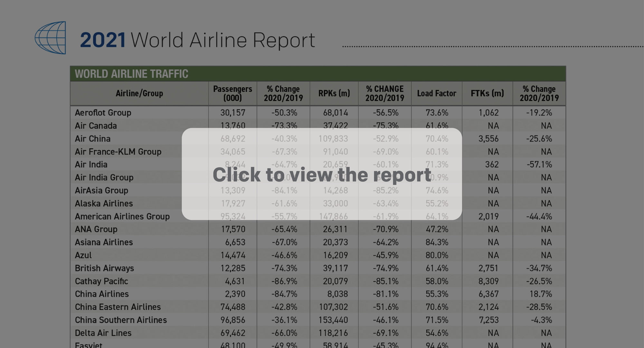Click Cathay Pacific FTKs value 8,309

point(488,281)
